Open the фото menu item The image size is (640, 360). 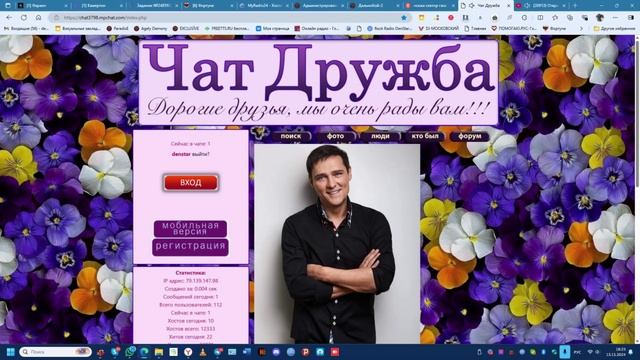[x=336, y=136]
